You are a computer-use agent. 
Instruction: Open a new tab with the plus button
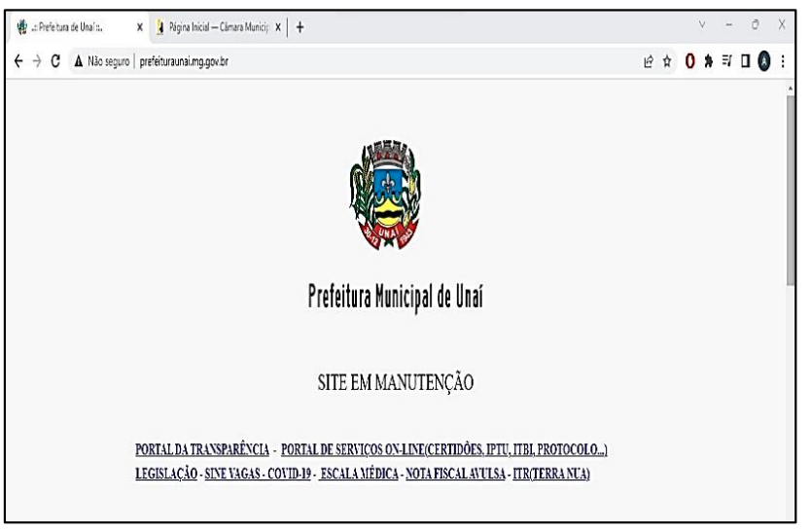pos(300,27)
